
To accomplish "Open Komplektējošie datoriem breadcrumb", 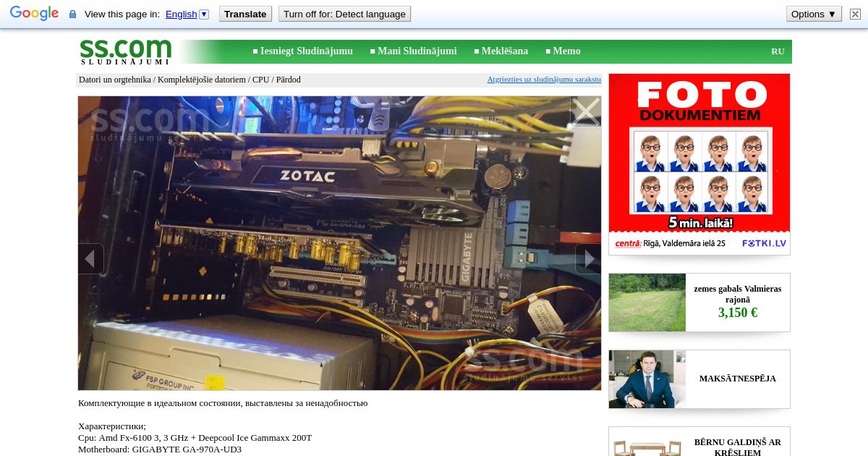I will tap(202, 80).
